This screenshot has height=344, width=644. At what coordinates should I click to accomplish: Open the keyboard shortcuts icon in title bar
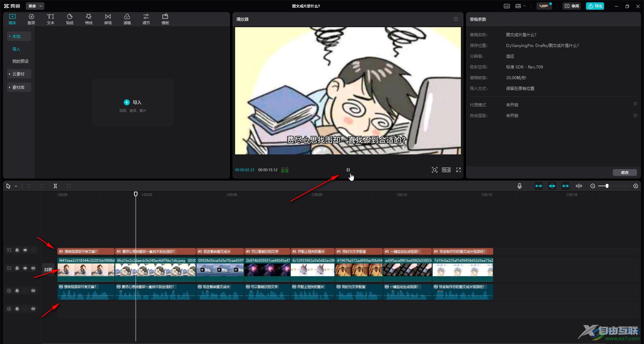click(x=507, y=6)
